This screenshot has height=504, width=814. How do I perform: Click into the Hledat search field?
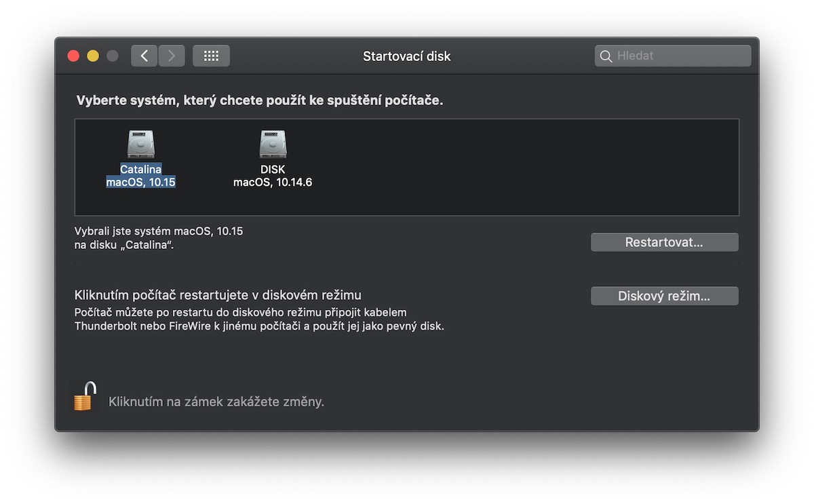678,56
